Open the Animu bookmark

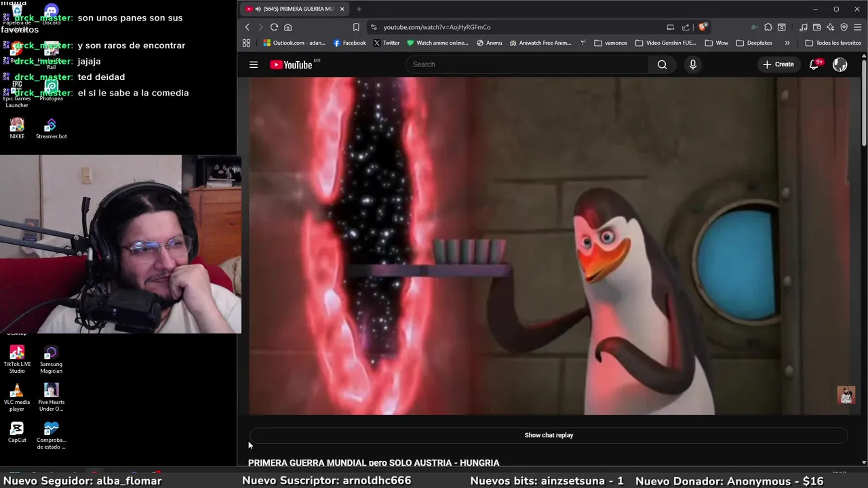point(489,43)
